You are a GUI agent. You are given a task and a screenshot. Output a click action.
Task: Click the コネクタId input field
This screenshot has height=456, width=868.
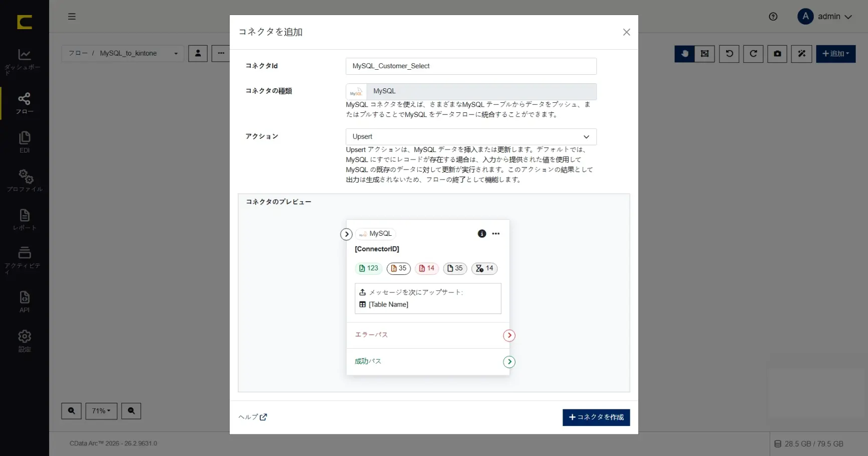click(471, 66)
